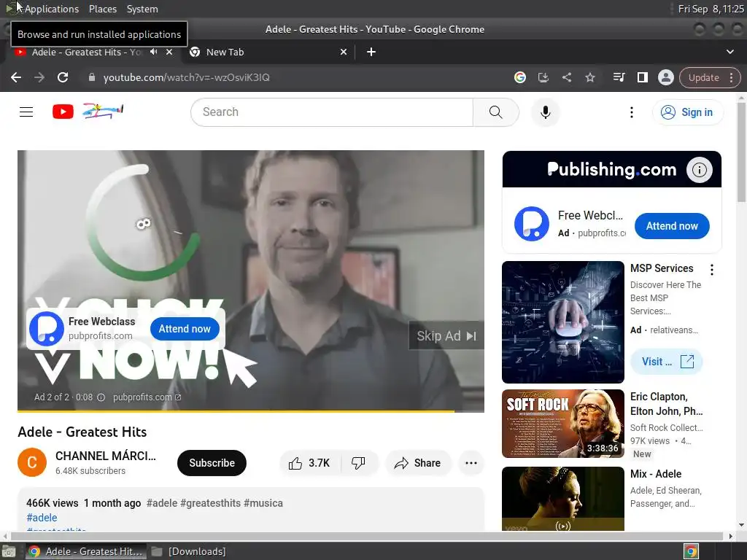Image resolution: width=747 pixels, height=560 pixels.
Task: Open YouTube settings three-dot menu
Action: coord(631,112)
